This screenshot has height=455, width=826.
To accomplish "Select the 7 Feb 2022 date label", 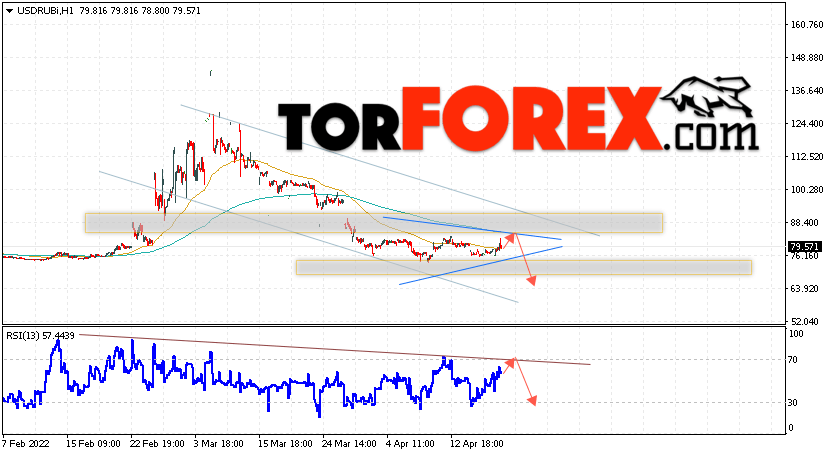I will tap(26, 444).
